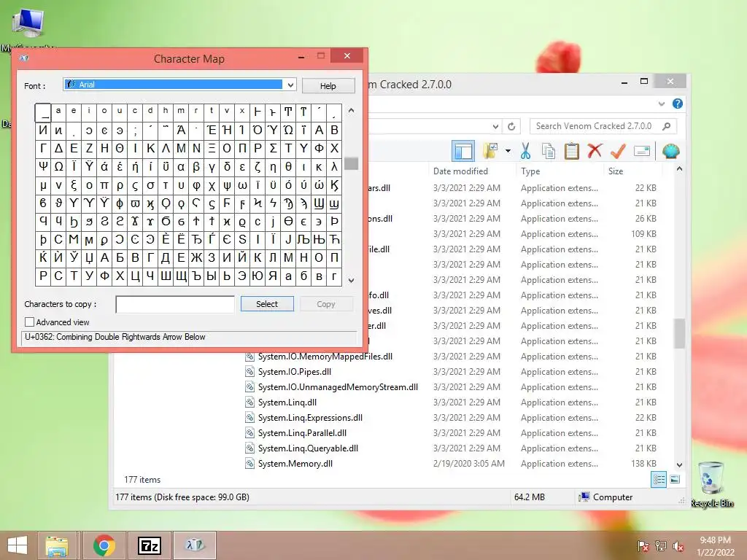Click the Explorer file list scrollbar thumb

point(680,333)
